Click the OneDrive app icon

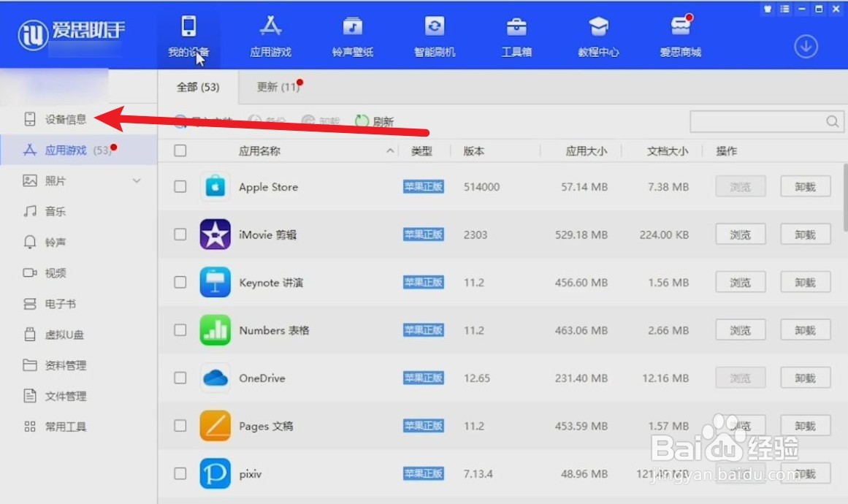pos(215,378)
